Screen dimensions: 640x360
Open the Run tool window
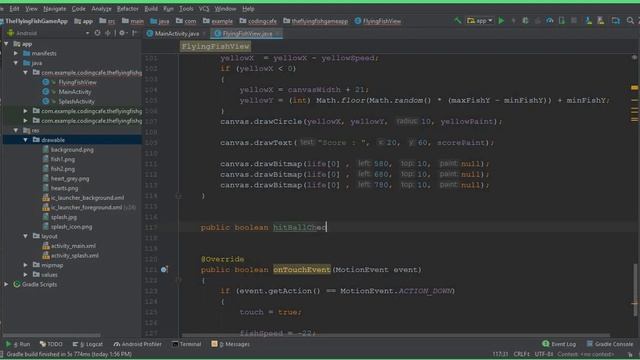tap(18, 344)
